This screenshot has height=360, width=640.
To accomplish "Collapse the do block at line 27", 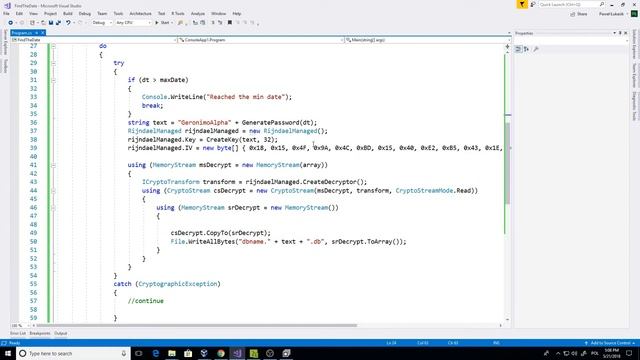I will 53,46.
